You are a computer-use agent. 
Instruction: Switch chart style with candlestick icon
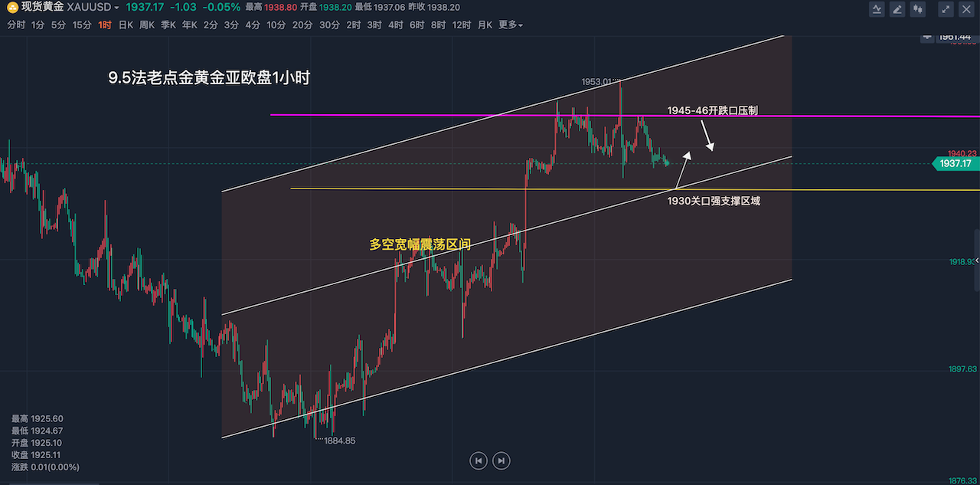coord(918,9)
